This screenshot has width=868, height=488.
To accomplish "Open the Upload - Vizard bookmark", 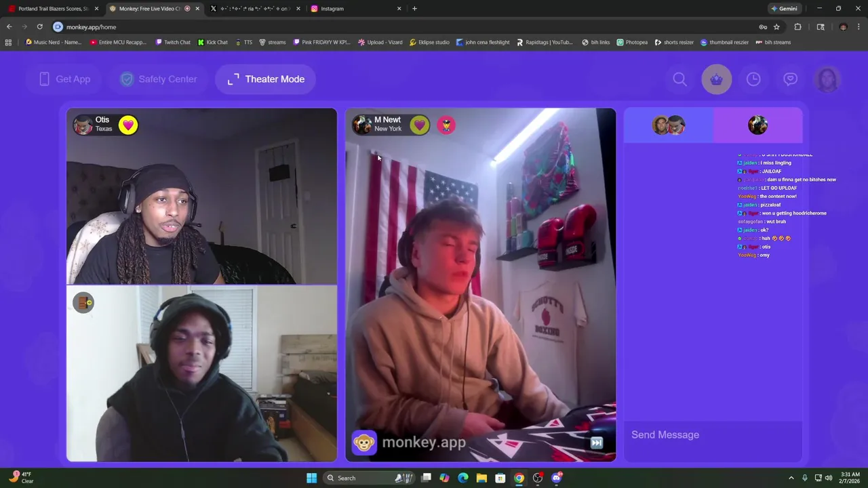I will pyautogui.click(x=380, y=42).
